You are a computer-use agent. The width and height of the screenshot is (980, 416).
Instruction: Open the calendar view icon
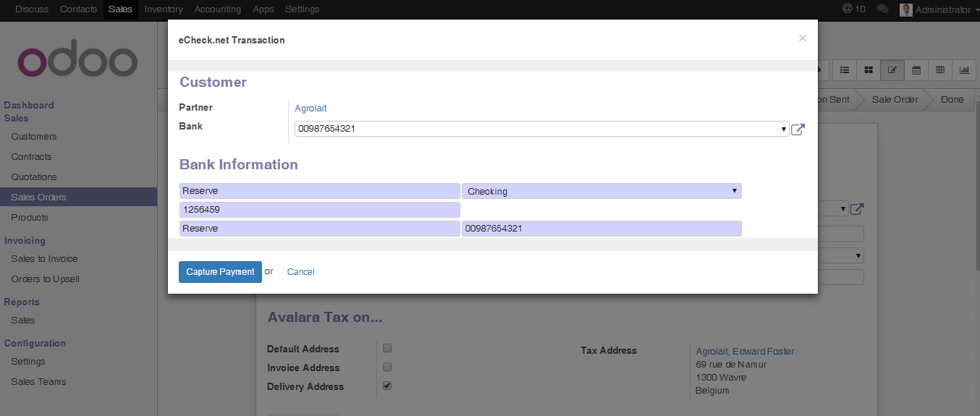[x=916, y=70]
